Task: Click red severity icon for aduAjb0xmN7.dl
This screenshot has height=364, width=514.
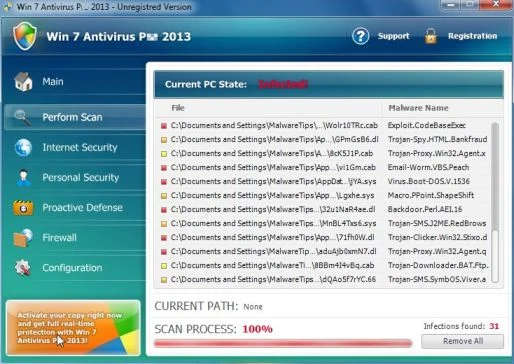Action: tap(164, 252)
